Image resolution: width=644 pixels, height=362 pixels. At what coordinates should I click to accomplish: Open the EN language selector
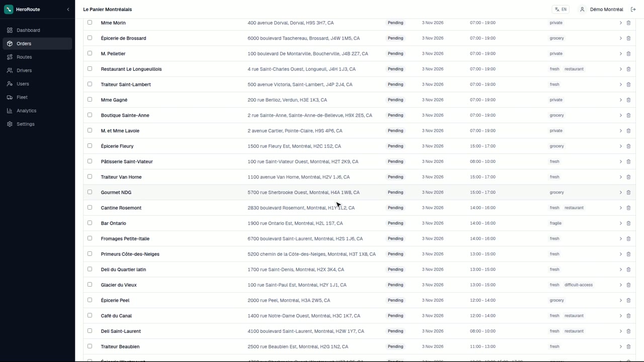click(560, 10)
